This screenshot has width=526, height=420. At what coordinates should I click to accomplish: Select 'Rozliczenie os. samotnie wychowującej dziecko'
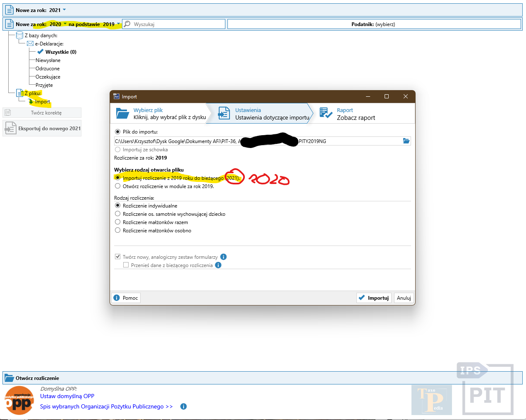118,214
